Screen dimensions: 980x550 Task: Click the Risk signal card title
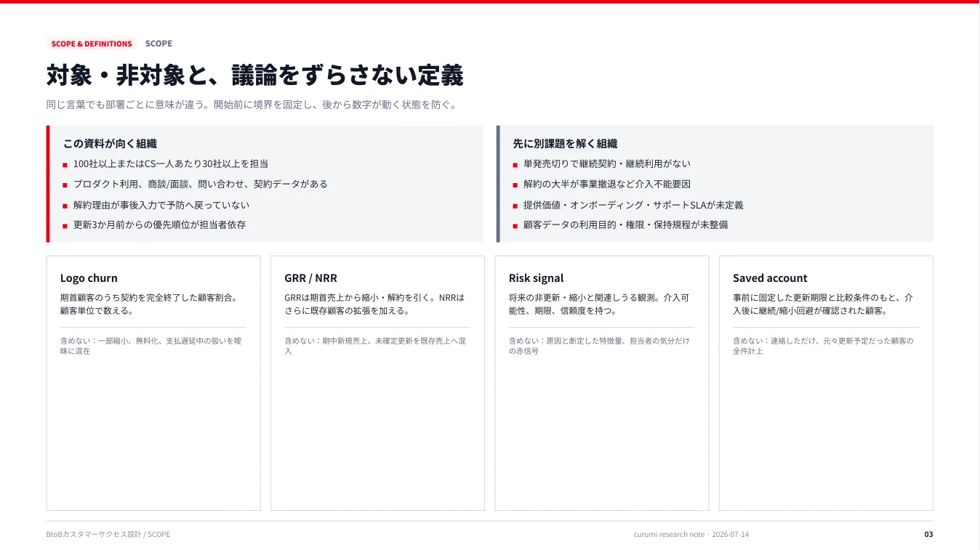click(x=536, y=278)
